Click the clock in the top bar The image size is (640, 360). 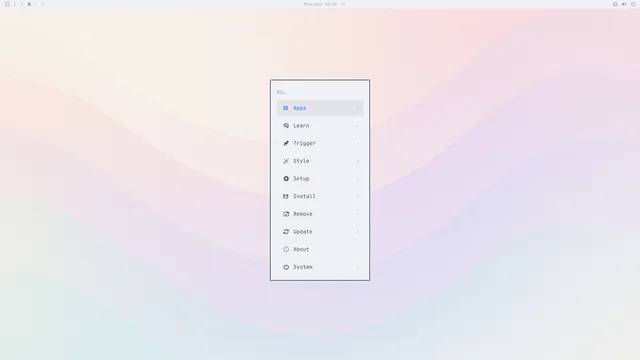pos(320,4)
